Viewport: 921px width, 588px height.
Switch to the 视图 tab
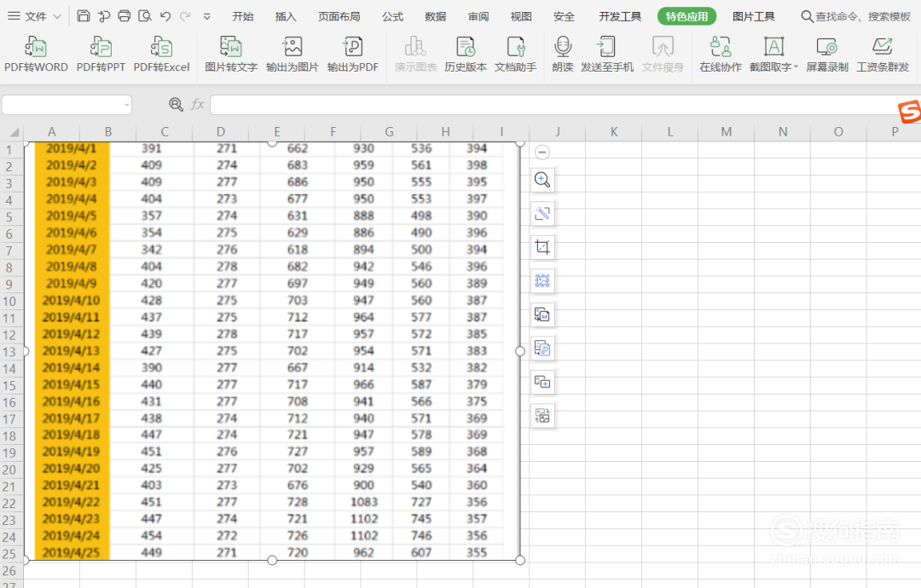(521, 16)
